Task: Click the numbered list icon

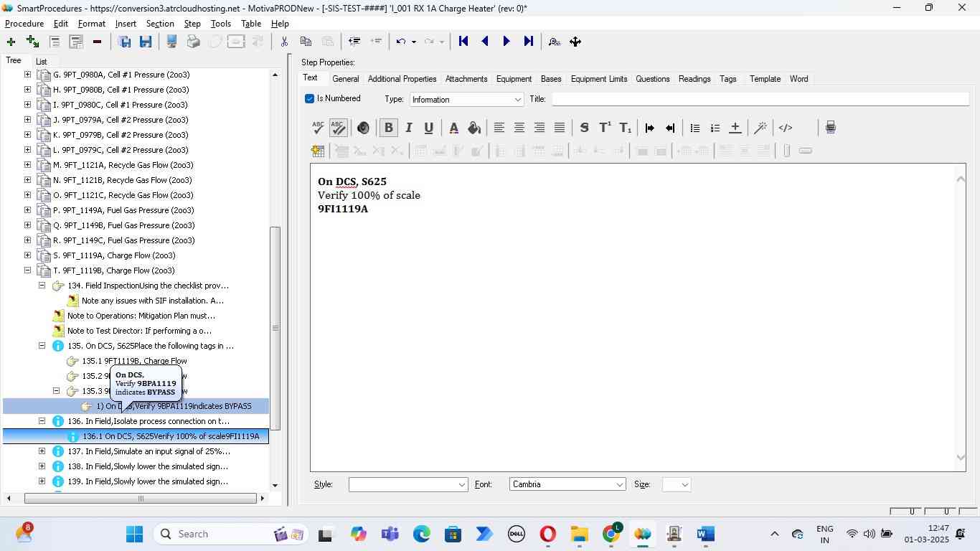Action: pos(715,128)
